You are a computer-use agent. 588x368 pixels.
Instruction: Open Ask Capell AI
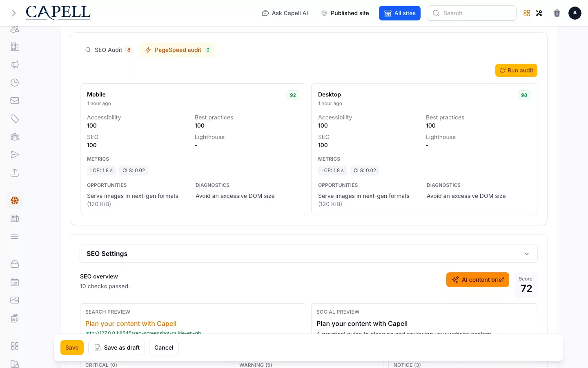click(285, 13)
